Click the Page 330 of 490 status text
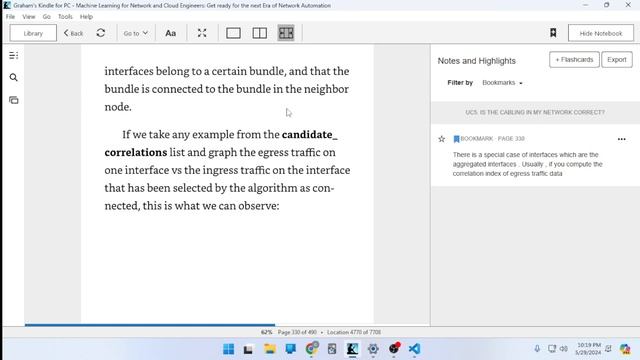640x360 pixels. tap(297, 332)
